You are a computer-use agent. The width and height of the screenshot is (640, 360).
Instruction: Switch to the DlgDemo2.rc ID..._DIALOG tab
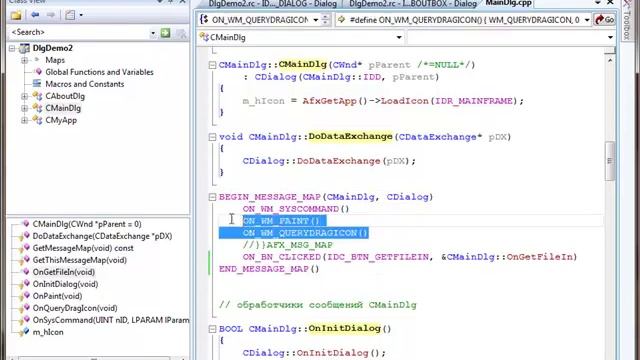[x=272, y=4]
